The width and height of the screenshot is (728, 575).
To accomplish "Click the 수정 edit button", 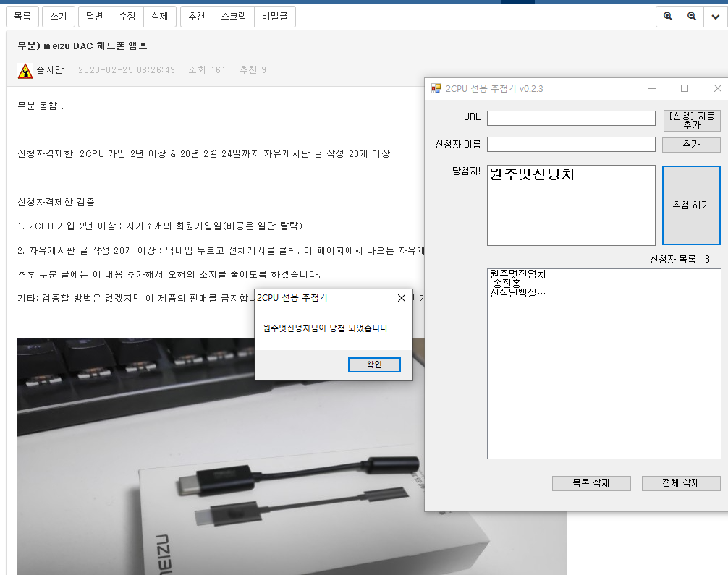I will (x=127, y=16).
